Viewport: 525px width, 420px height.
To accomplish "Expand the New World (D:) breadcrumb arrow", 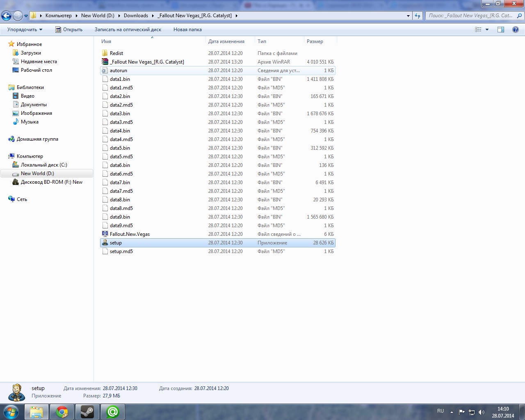I will click(119, 16).
